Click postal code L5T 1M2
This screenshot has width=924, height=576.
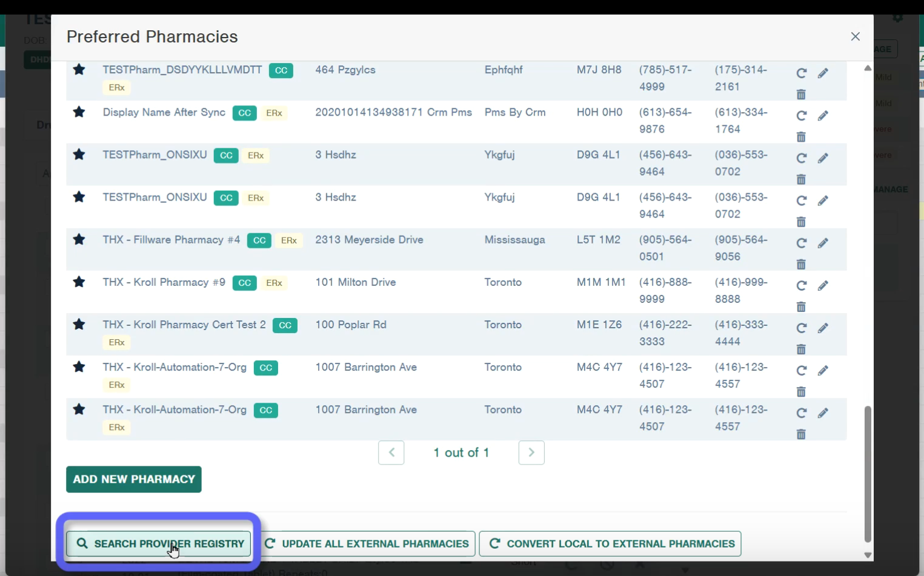(599, 240)
